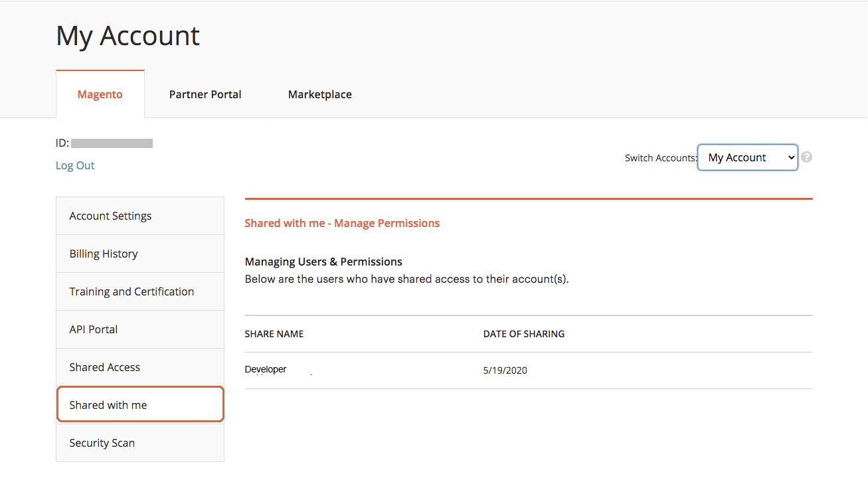Go to Billing History
This screenshot has width=868, height=482.
click(104, 254)
